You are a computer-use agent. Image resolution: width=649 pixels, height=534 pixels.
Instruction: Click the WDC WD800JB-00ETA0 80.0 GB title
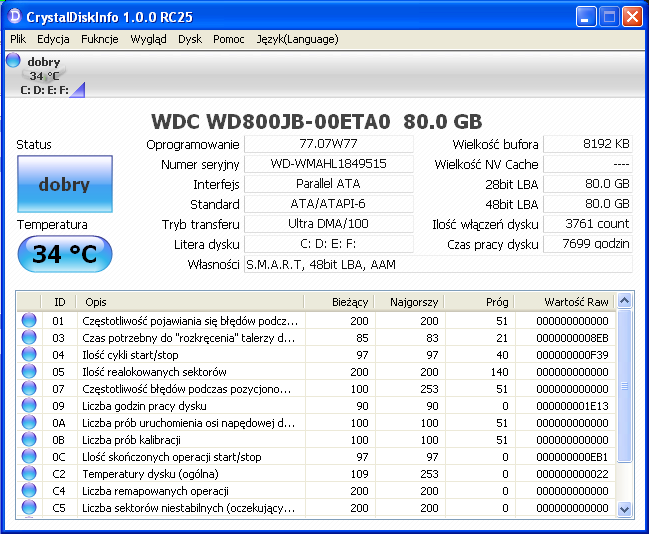coord(317,122)
